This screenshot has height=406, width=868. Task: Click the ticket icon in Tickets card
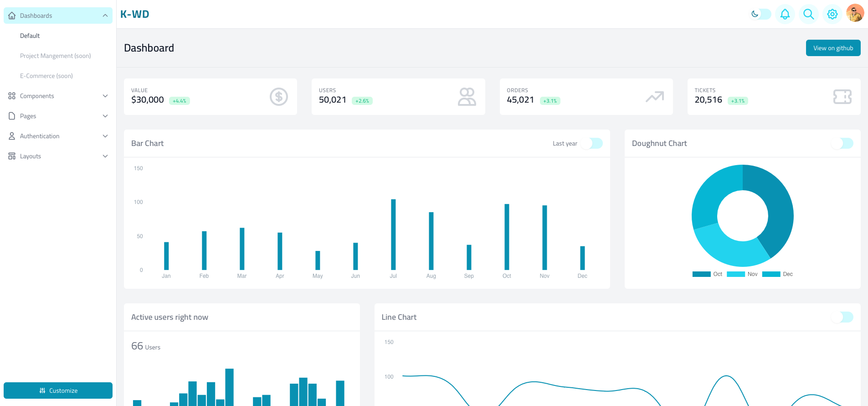[x=842, y=97]
